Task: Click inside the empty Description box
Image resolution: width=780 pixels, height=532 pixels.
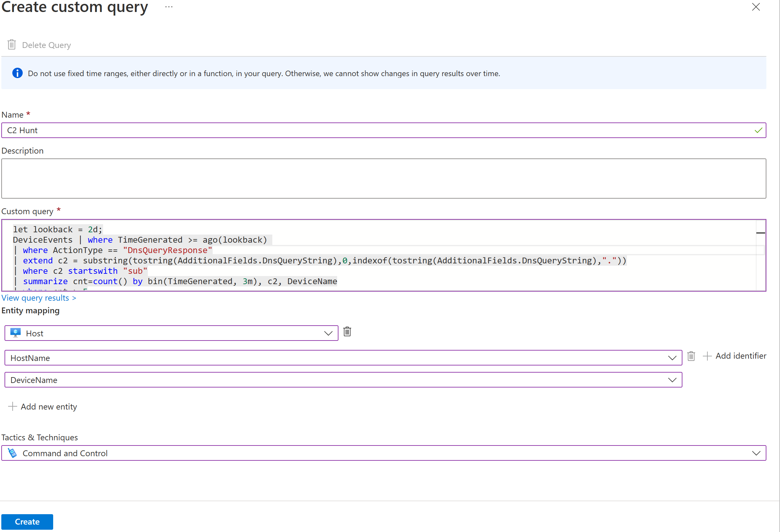Action: click(x=384, y=179)
